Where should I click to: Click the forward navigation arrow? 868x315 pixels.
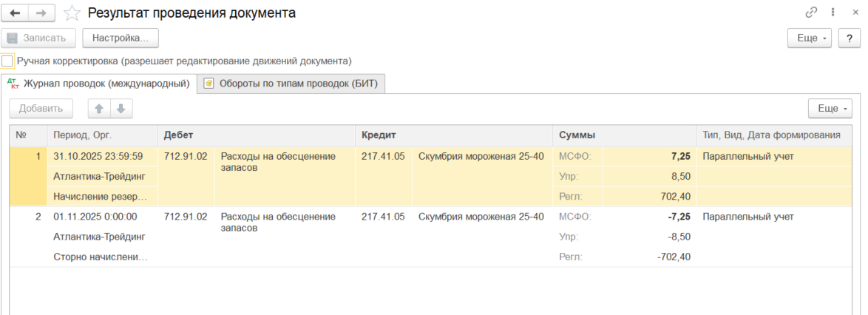click(41, 13)
